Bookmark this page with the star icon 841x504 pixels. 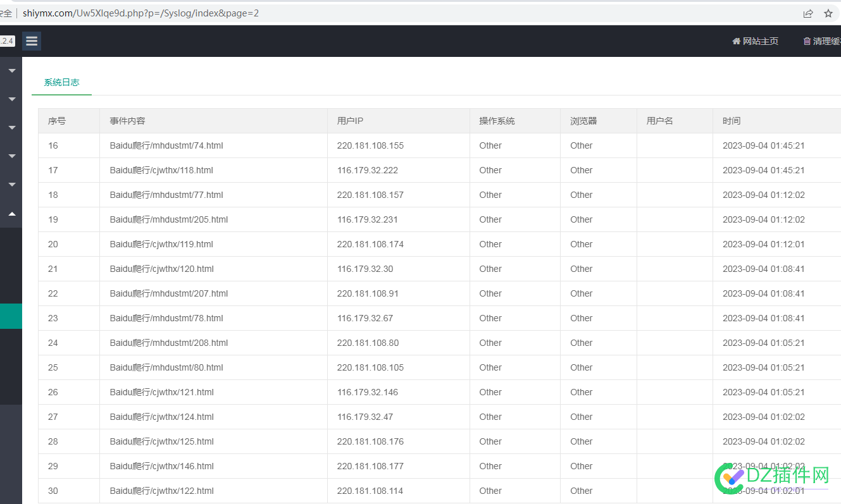pos(828,13)
